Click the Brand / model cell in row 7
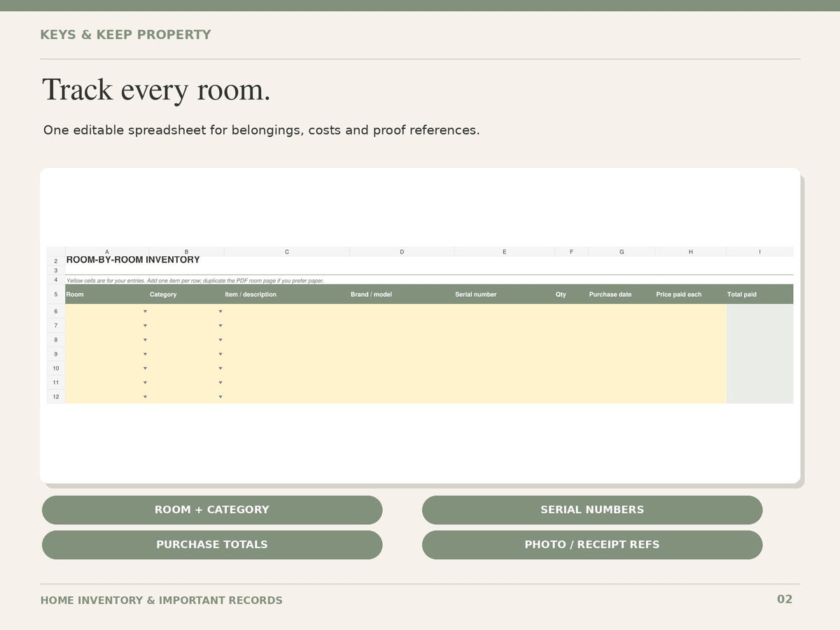The width and height of the screenshot is (840, 630). (x=402, y=325)
